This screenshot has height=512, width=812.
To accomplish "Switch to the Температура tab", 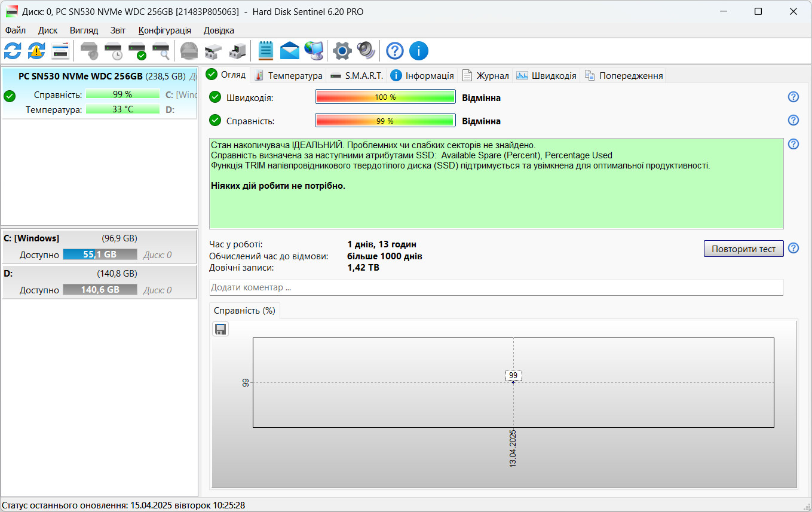I will pos(288,75).
